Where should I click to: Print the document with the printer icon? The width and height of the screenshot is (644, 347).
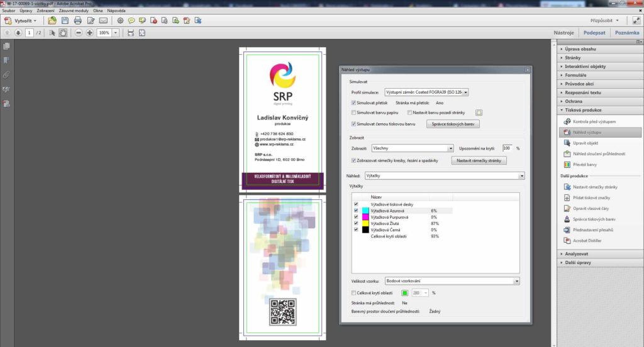[x=77, y=21]
